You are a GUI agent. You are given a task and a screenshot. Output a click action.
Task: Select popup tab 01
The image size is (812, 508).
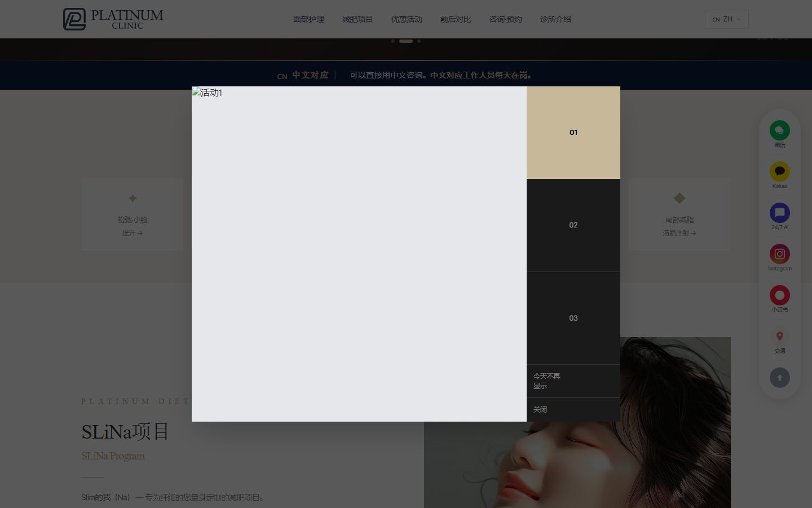tap(573, 133)
